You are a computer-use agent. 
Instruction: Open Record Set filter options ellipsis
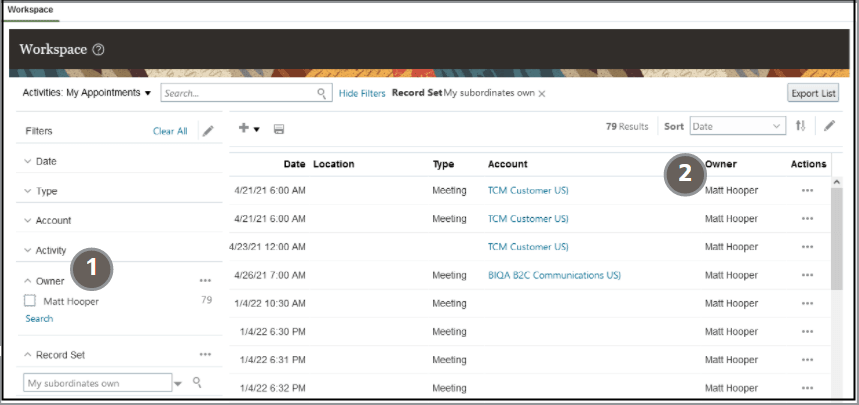point(205,355)
